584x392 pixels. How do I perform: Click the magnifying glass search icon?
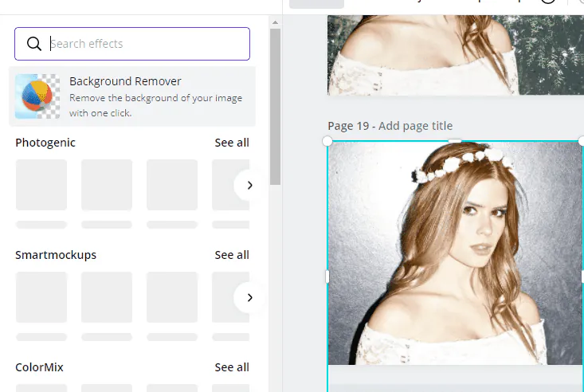(x=34, y=44)
